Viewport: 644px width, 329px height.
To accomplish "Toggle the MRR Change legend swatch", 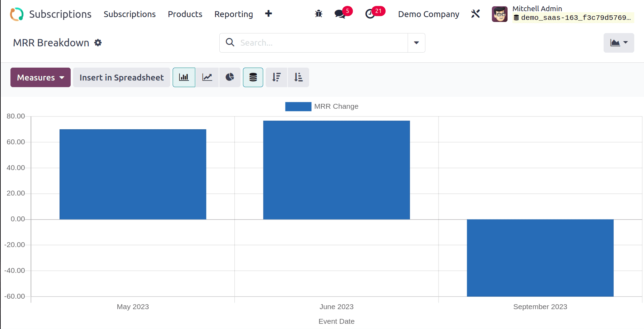I will [x=298, y=107].
